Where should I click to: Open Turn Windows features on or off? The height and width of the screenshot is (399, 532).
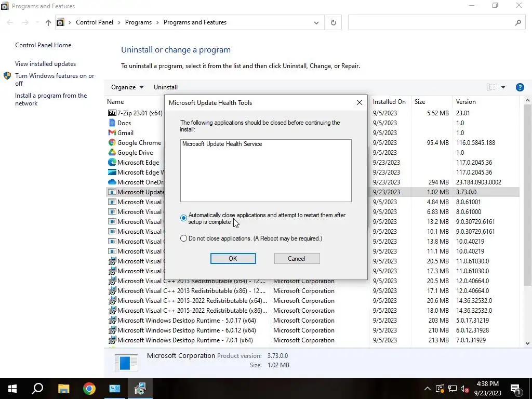tap(55, 79)
